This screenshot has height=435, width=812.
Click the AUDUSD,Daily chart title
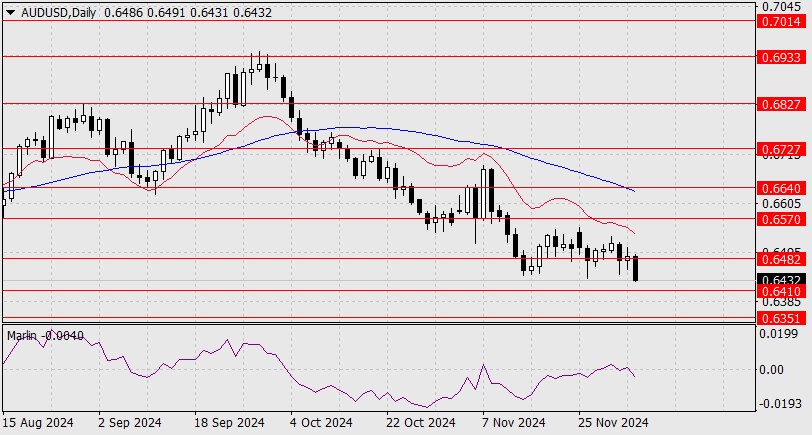coord(59,13)
